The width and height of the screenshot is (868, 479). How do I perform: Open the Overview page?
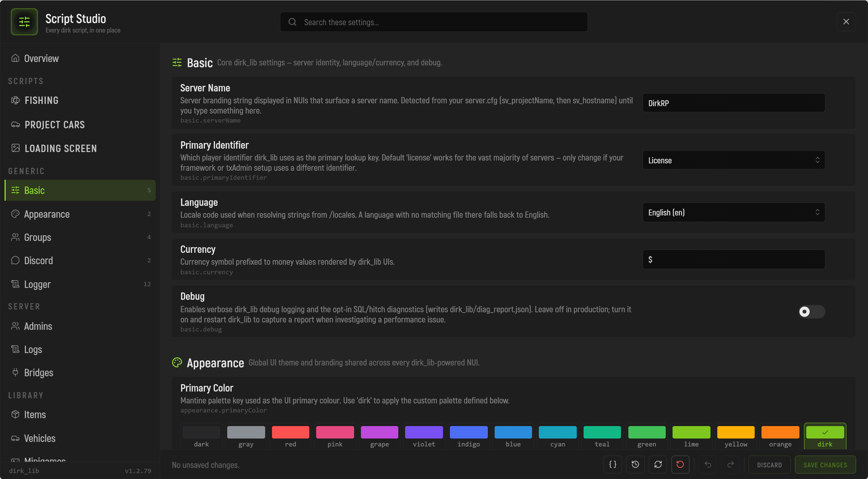click(x=80, y=58)
